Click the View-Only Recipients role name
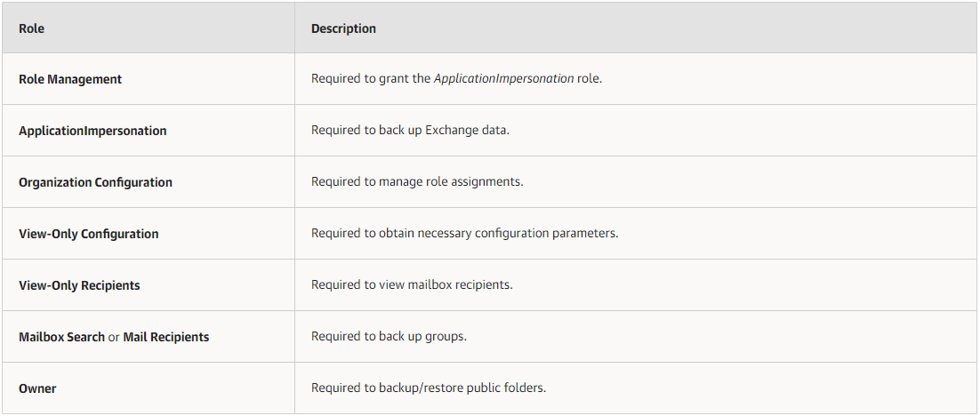 (79, 284)
